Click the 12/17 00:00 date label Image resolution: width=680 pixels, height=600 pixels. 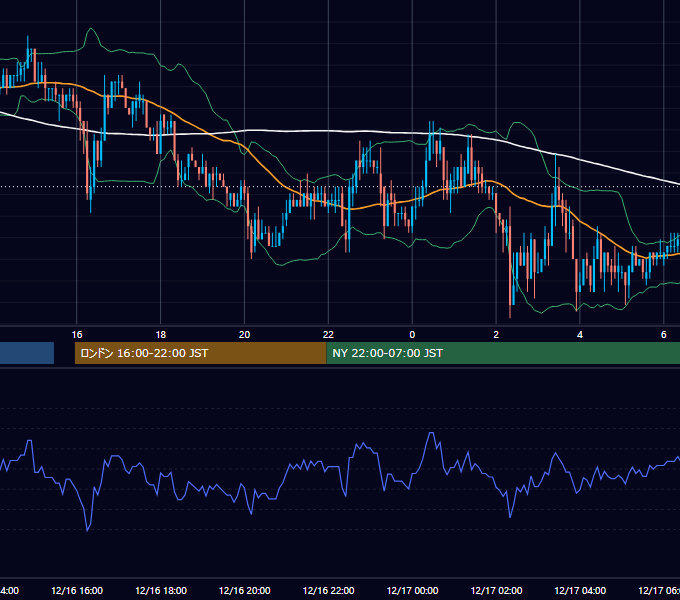click(412, 590)
